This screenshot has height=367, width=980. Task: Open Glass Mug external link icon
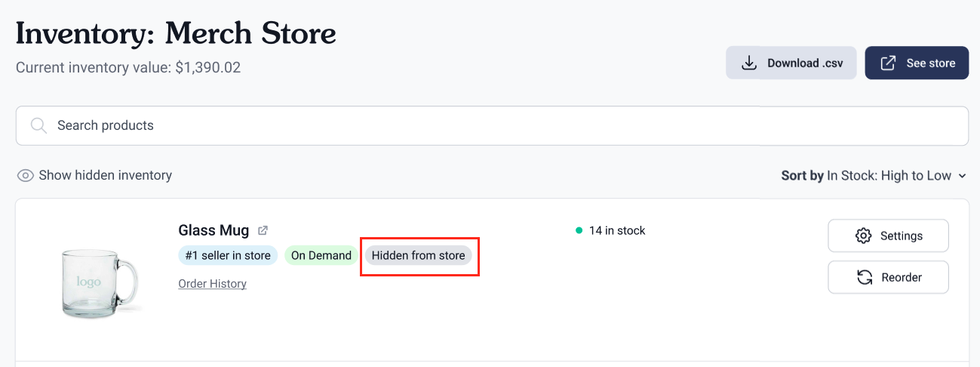pos(263,230)
